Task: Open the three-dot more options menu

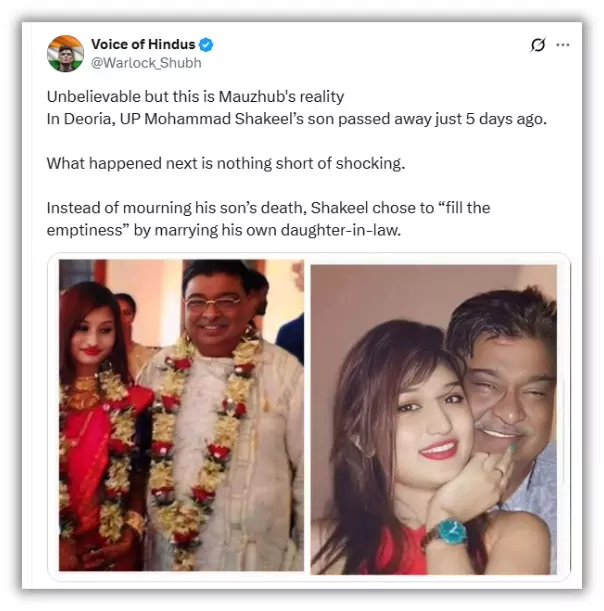Action: click(x=563, y=45)
